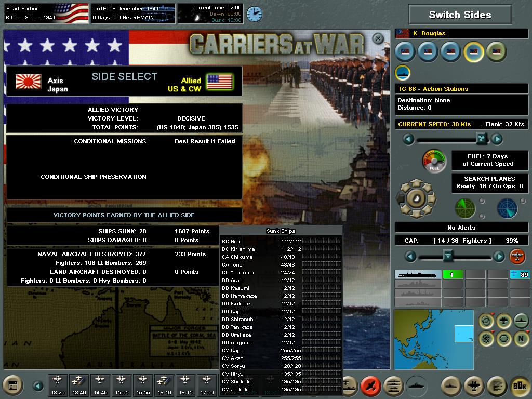Click the No Alerts status bar
Screen dimensions: 532x399
pos(461,228)
